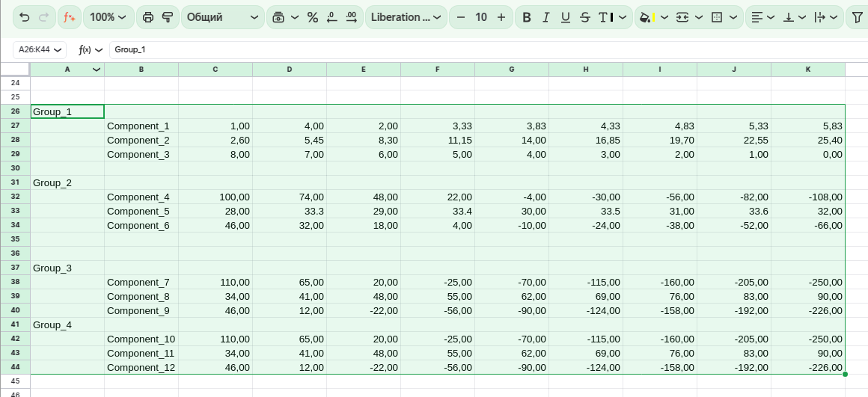Click the Undo arrow icon
The width and height of the screenshot is (868, 397).
click(25, 17)
